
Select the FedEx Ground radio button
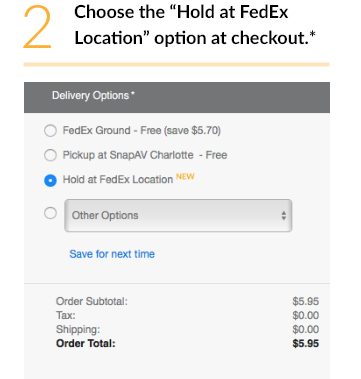(50, 130)
